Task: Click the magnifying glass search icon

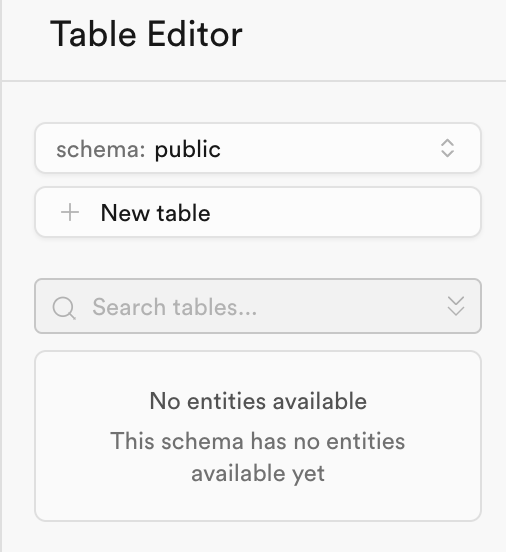Action: (x=64, y=308)
